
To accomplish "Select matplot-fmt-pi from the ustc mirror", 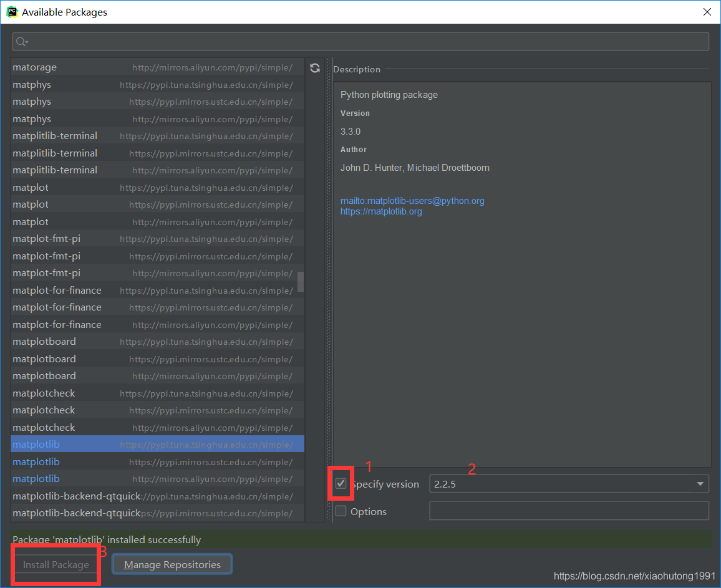I will (157, 256).
